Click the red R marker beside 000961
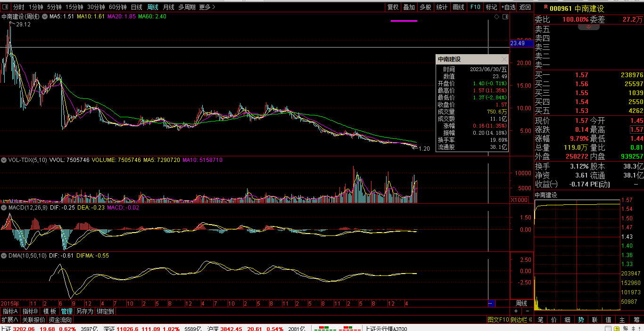 click(x=545, y=7)
